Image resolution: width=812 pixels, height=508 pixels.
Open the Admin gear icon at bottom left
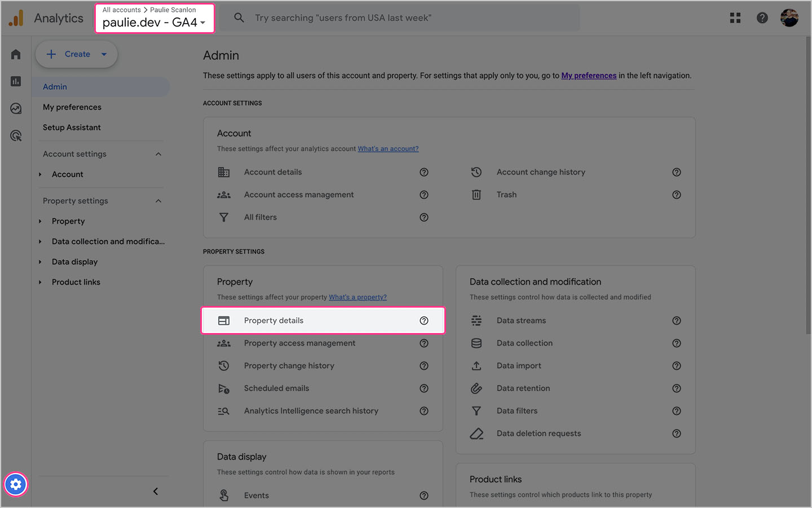click(15, 484)
